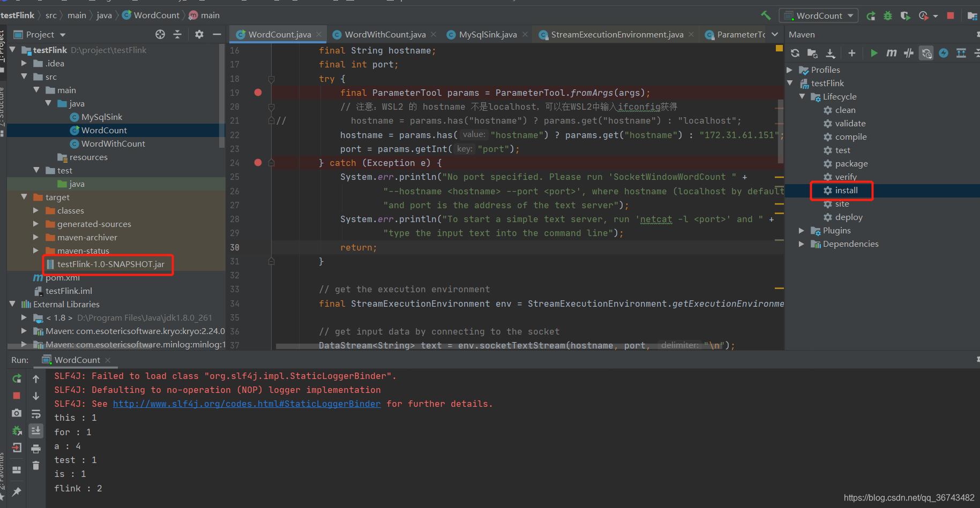Select the package lifecycle goal
The image size is (980, 508).
(x=851, y=163)
